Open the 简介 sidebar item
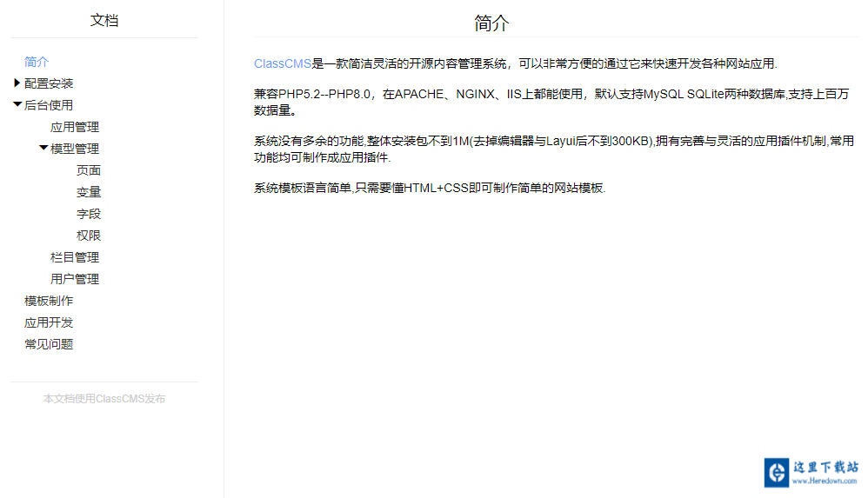Viewport: 868px width, 498px height. [x=37, y=62]
